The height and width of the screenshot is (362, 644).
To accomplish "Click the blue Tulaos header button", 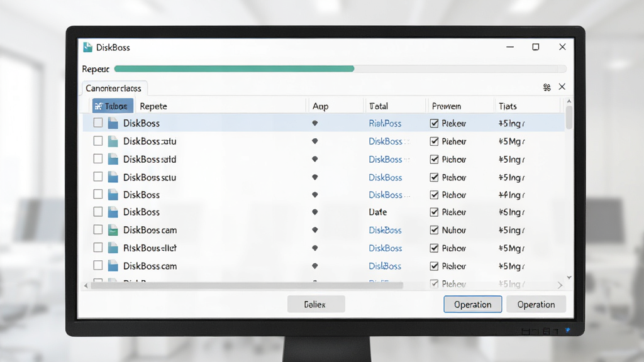I will [x=113, y=106].
